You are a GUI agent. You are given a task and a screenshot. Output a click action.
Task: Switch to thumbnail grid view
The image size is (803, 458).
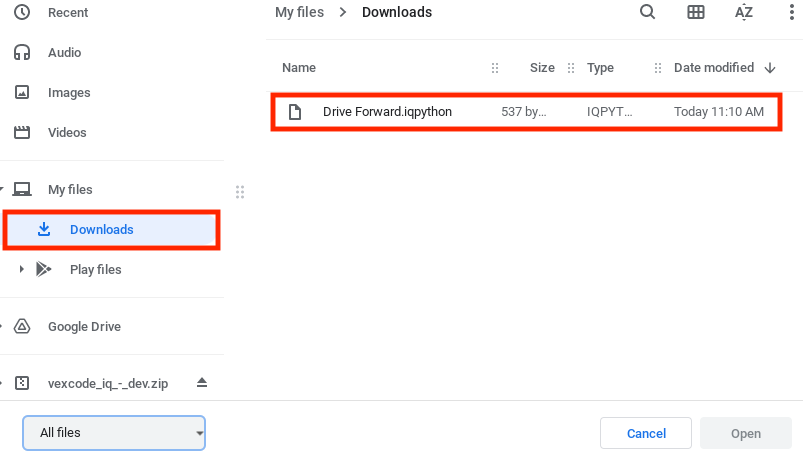click(x=696, y=12)
